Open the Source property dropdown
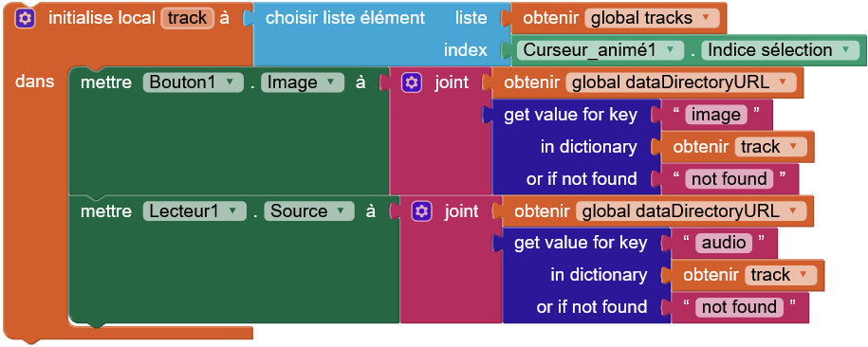The height and width of the screenshot is (347, 868). [309, 210]
